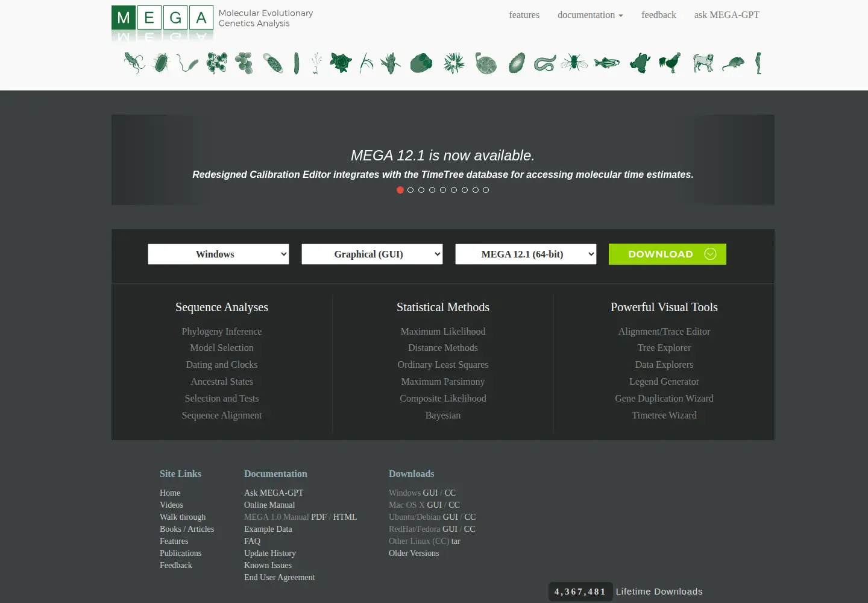Open the MEGA 12.1 (64-bit) version dropdown
This screenshot has height=603, width=868.
coord(526,254)
